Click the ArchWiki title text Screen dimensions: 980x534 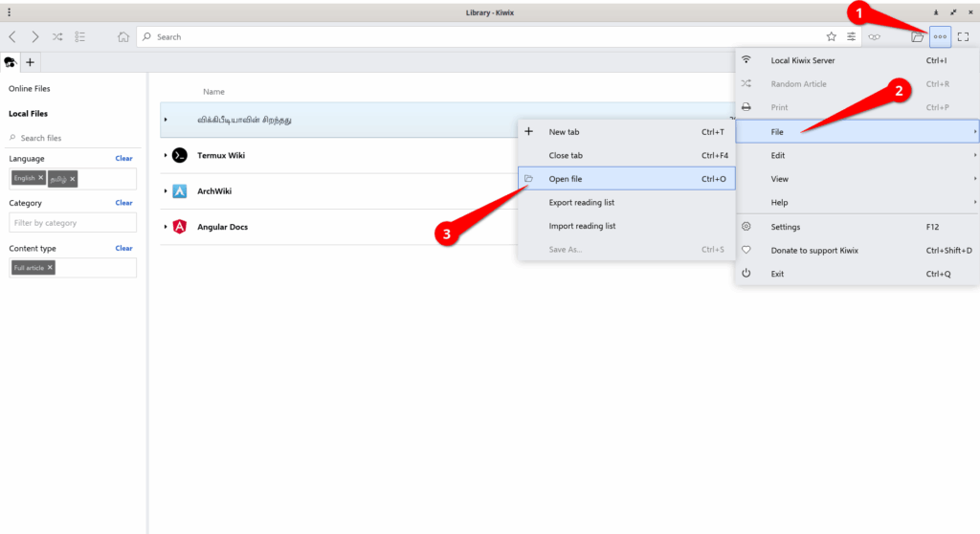(214, 190)
